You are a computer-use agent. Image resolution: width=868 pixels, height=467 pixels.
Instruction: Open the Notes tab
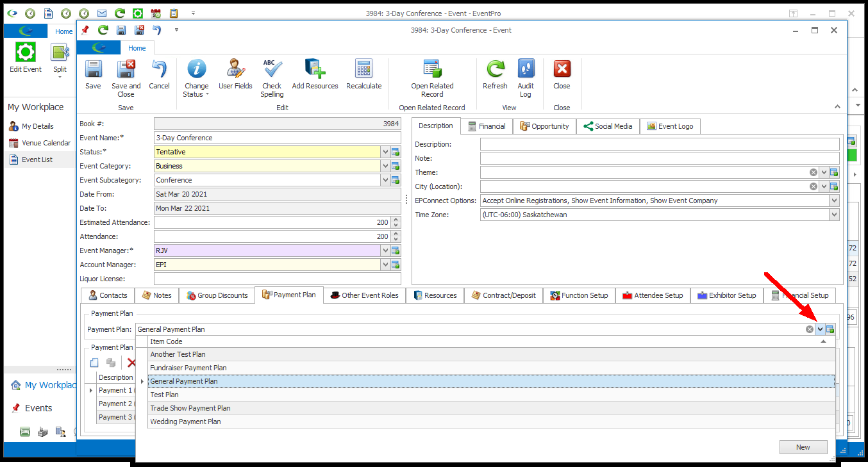[x=156, y=295]
